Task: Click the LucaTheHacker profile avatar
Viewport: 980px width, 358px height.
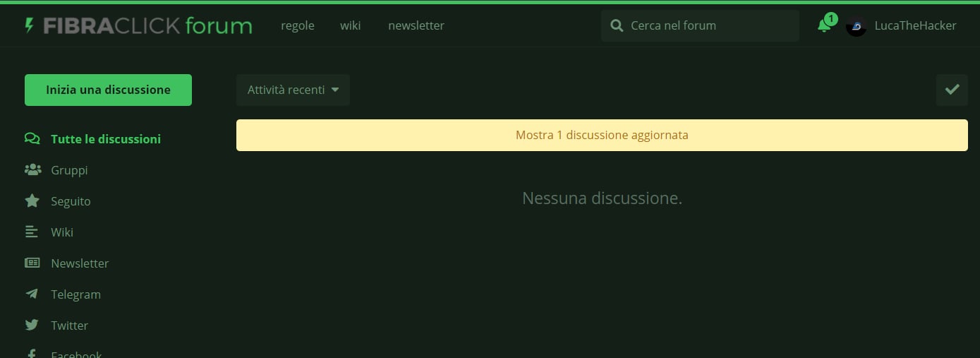Action: [x=856, y=26]
